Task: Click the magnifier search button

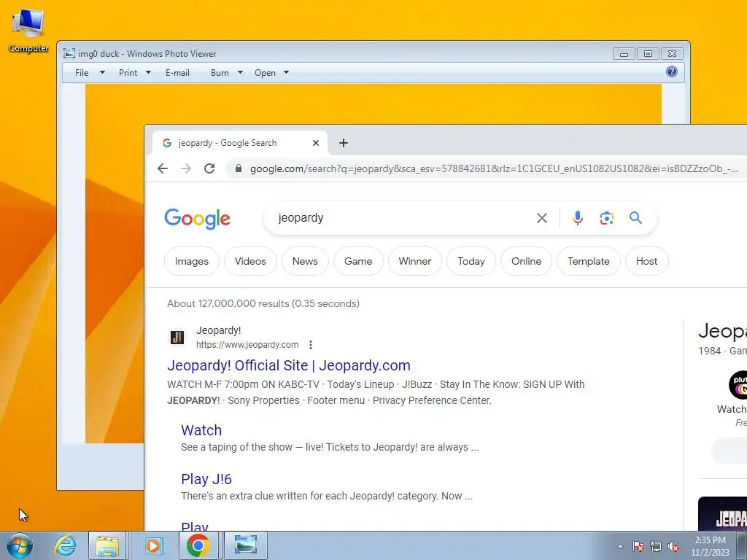Action: [x=635, y=218]
